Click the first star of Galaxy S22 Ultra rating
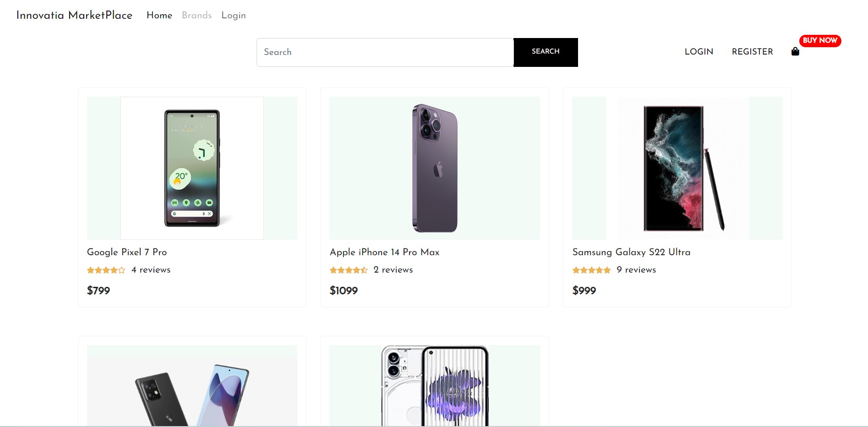Image resolution: width=868 pixels, height=427 pixels. click(x=576, y=270)
